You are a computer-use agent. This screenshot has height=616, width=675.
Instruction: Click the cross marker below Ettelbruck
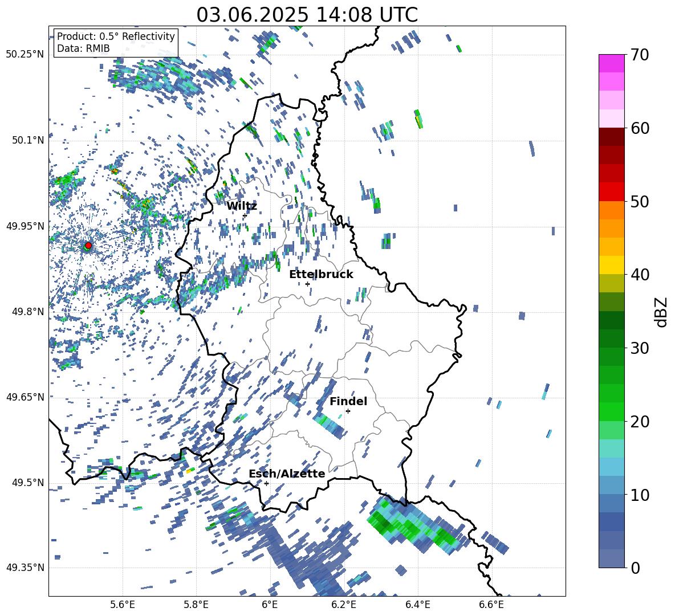[x=307, y=284]
